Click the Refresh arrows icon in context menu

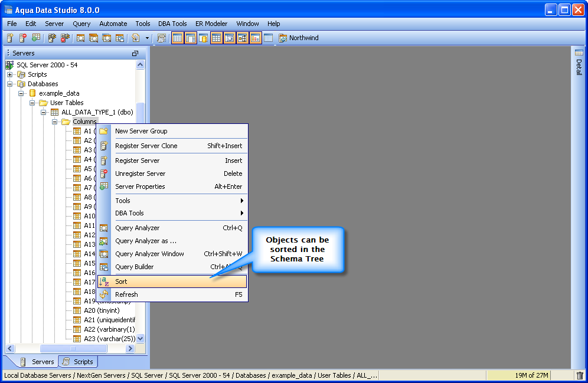104,294
